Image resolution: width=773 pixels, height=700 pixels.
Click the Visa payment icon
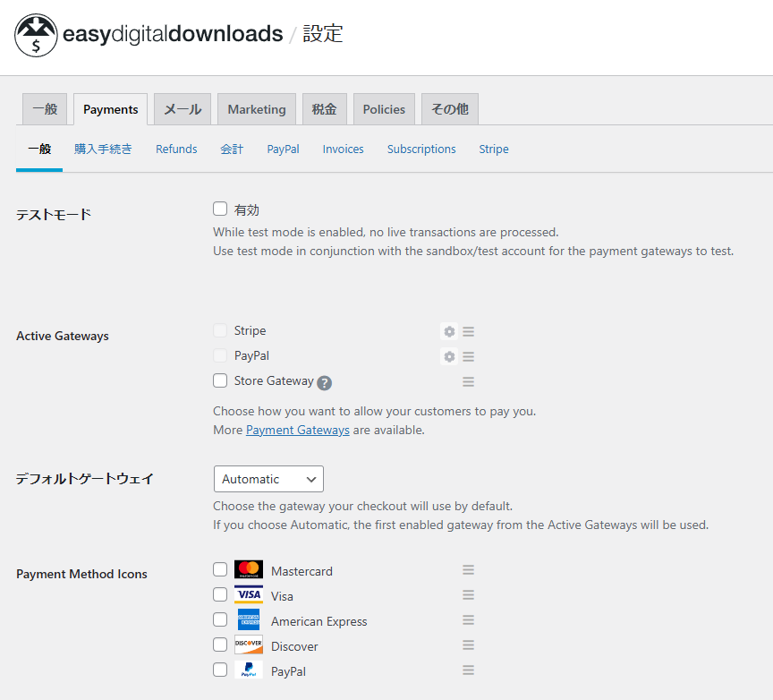tap(248, 594)
